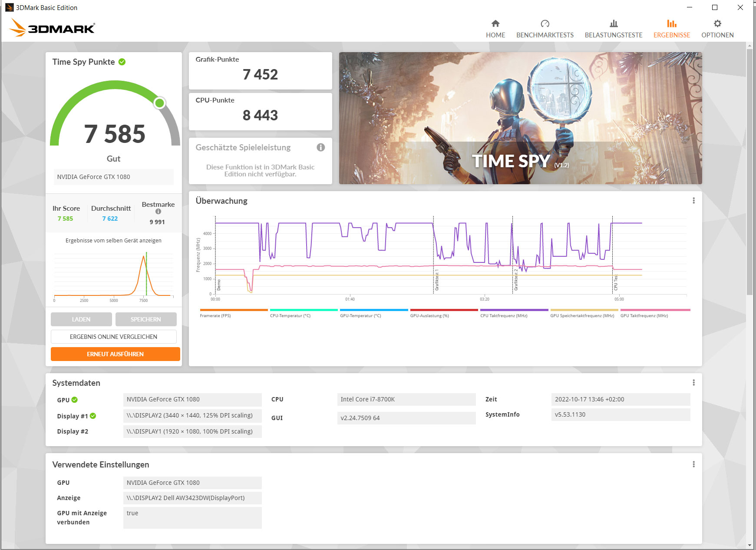Screen dimensions: 756x550
Task: Click the scrollbar up arrow
Action: coord(749,45)
